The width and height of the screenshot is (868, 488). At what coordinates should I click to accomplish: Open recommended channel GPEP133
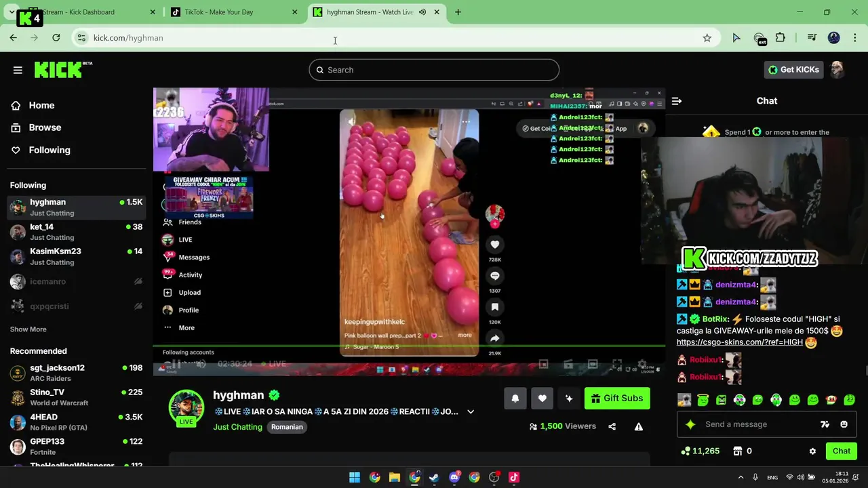pos(76,446)
